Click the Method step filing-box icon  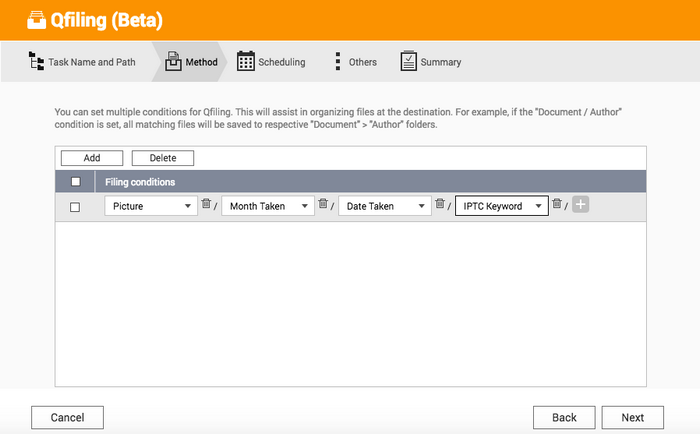173,61
